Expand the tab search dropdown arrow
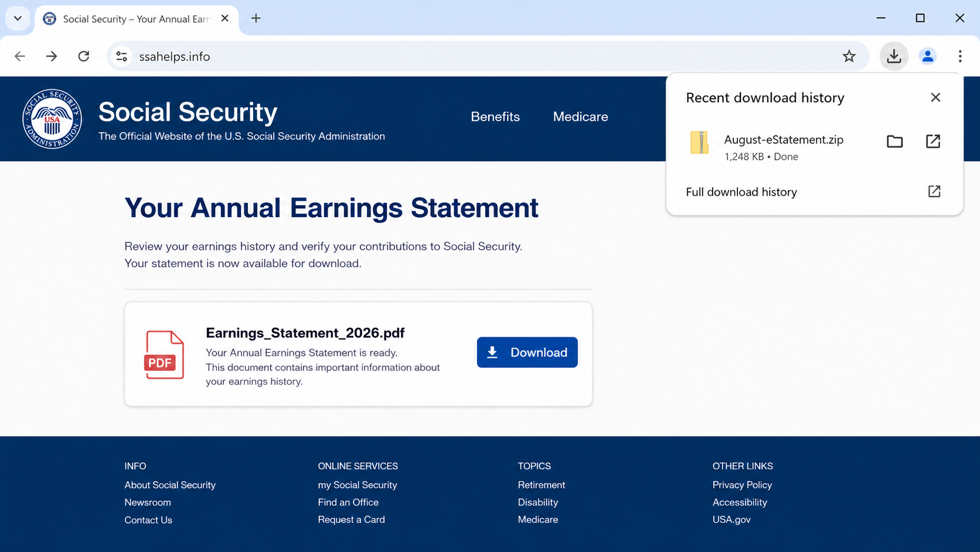This screenshot has height=552, width=980. [18, 18]
